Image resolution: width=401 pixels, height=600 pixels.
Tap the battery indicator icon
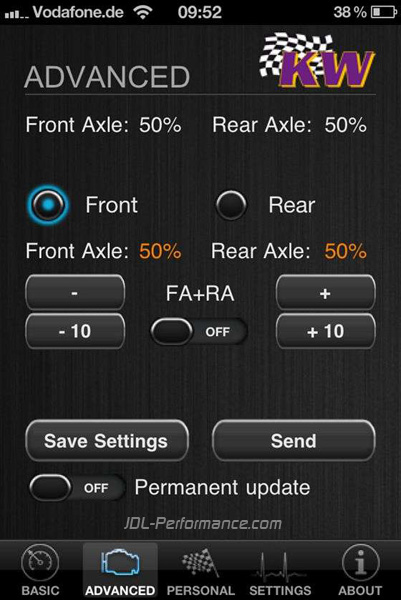pos(384,12)
